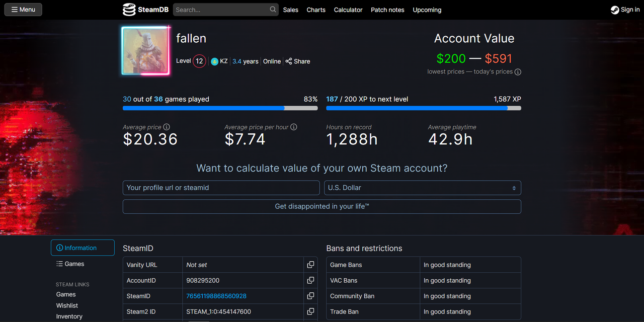Open the Upcoming page
644x322 pixels.
click(427, 10)
